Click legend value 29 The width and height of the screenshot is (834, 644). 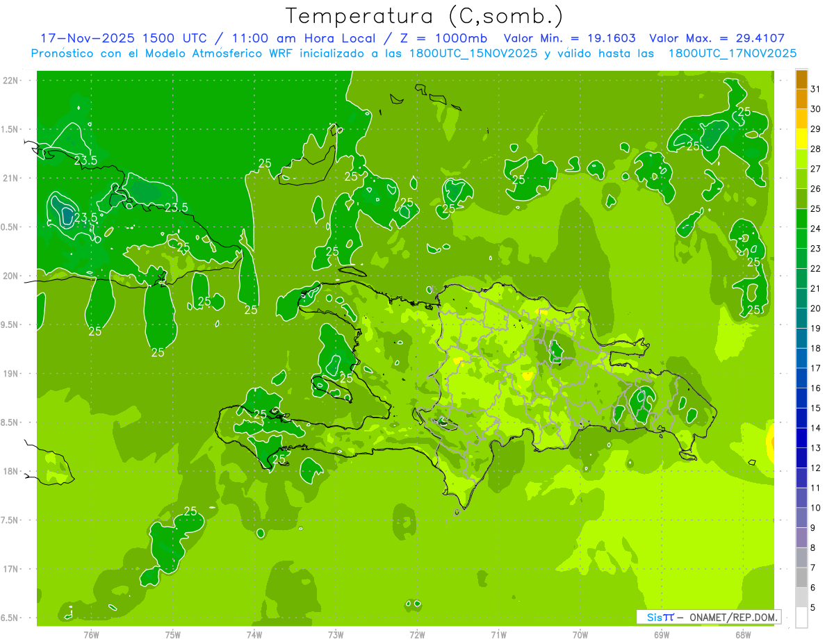pos(815,129)
